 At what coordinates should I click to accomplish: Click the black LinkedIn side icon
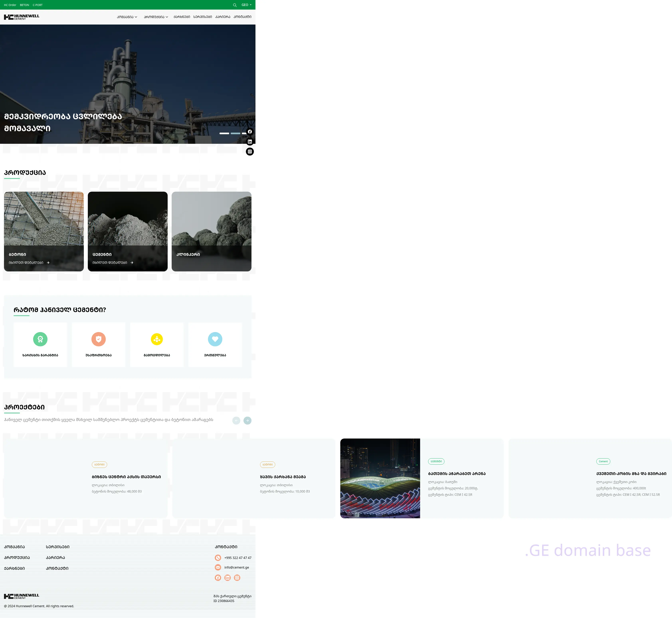point(250,142)
